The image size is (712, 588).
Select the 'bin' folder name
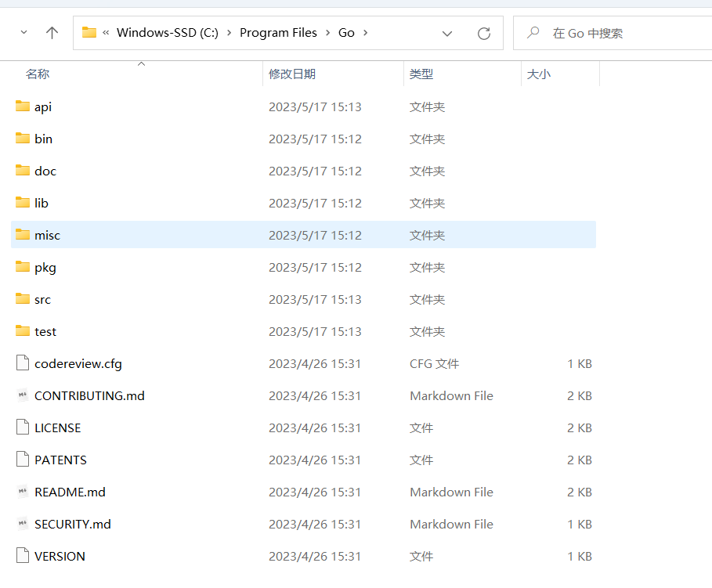[44, 139]
